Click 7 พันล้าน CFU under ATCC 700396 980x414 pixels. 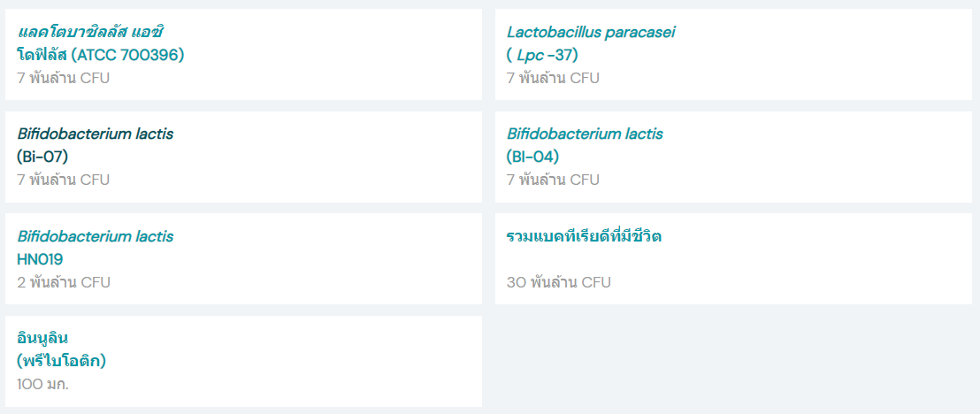[63, 78]
